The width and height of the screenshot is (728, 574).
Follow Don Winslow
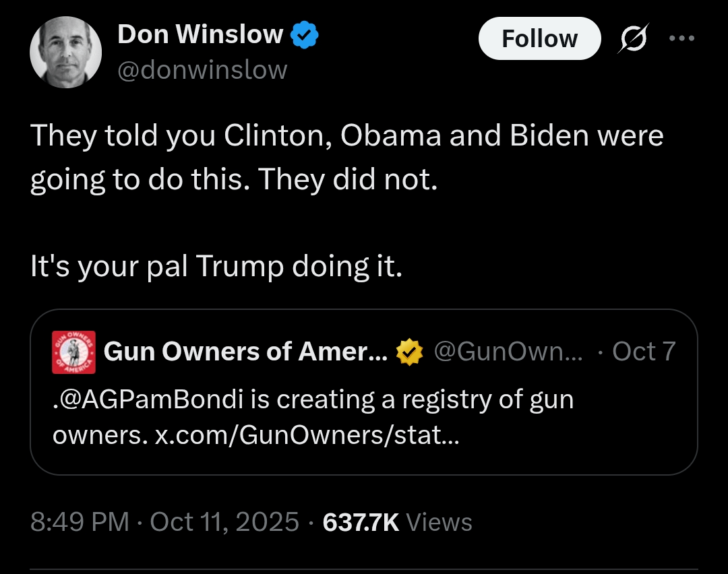point(539,38)
